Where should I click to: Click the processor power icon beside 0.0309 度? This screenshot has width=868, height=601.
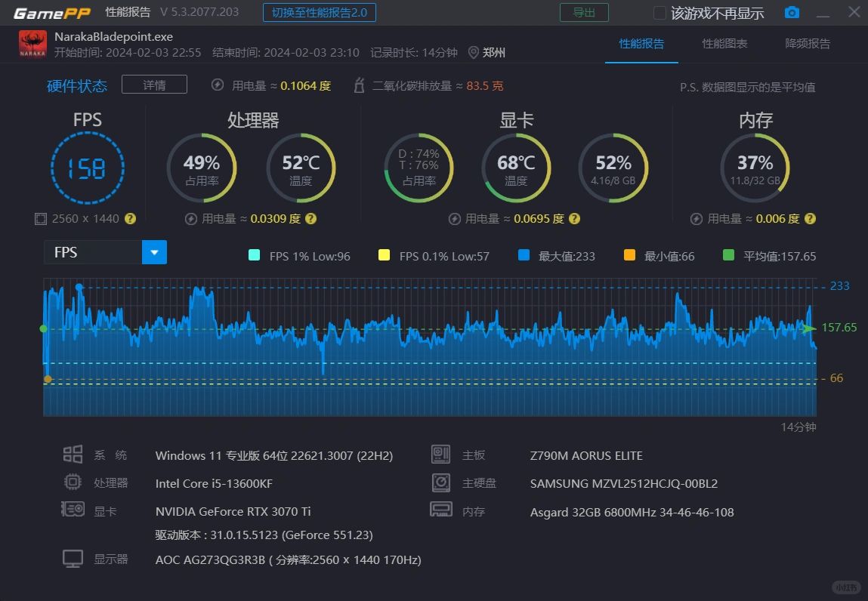[191, 219]
